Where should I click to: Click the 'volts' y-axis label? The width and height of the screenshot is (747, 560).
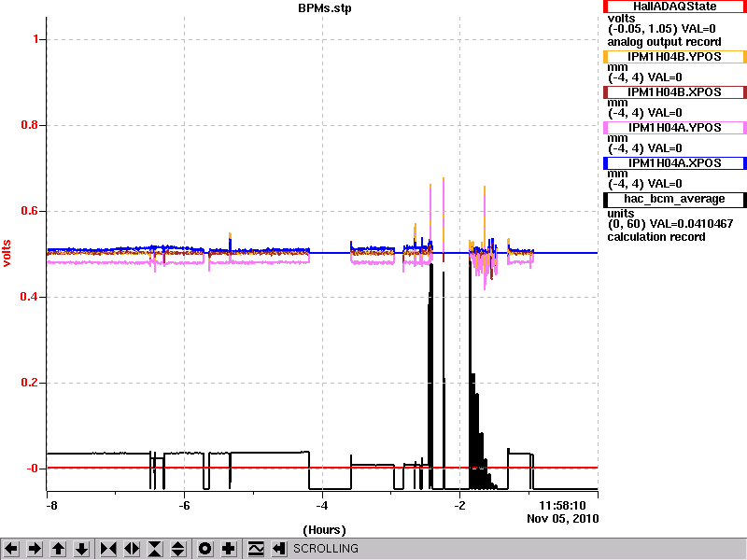point(7,253)
